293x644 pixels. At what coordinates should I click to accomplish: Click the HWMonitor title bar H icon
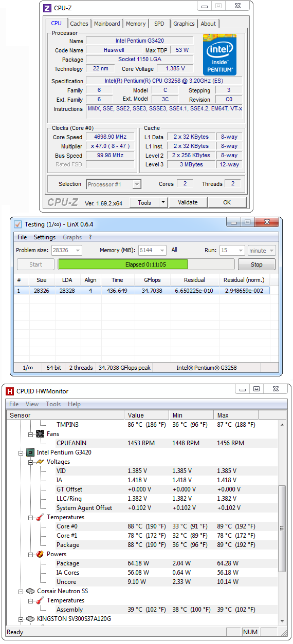(10, 391)
